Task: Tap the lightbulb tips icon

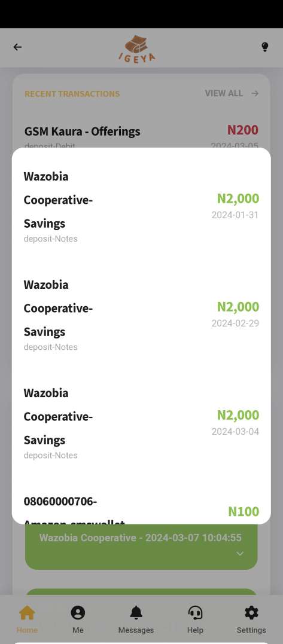Action: (265, 47)
